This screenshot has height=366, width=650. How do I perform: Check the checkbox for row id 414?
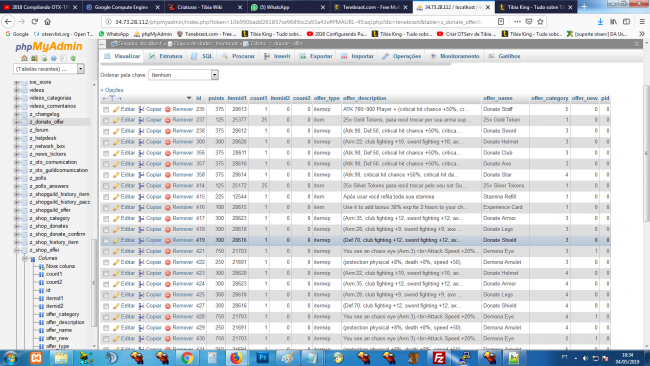click(106, 186)
